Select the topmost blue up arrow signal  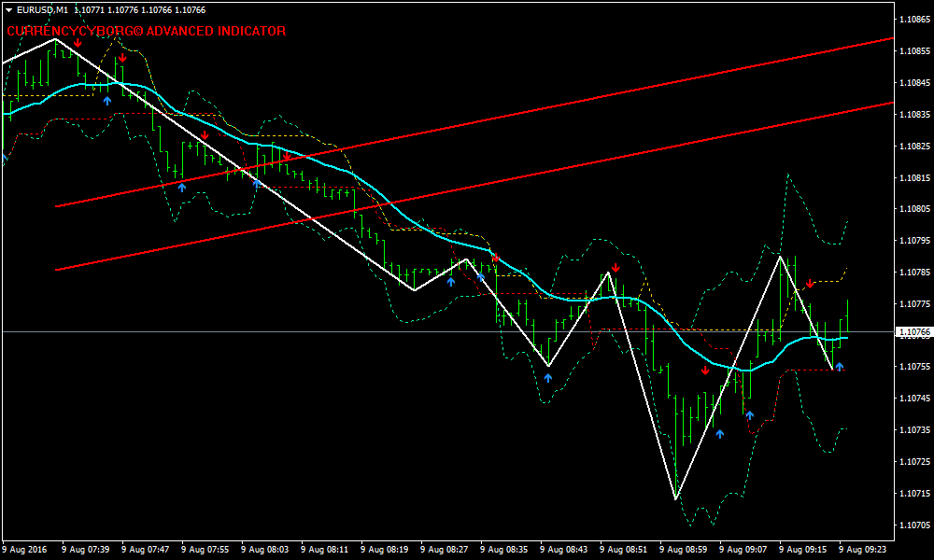coord(107,100)
